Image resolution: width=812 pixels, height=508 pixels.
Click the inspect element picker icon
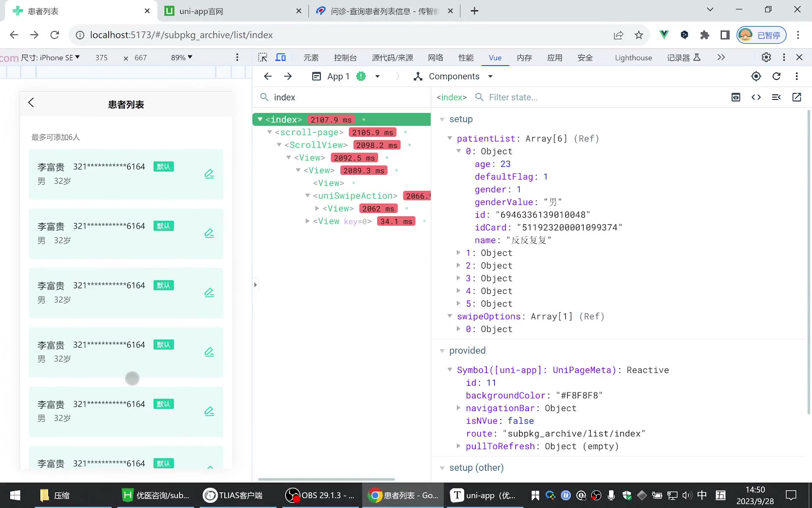[x=263, y=58]
